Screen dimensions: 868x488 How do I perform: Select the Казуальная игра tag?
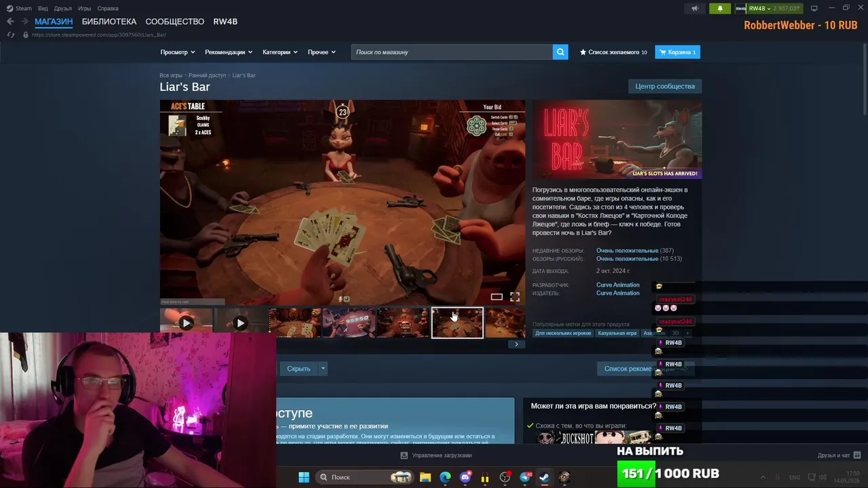tap(617, 333)
